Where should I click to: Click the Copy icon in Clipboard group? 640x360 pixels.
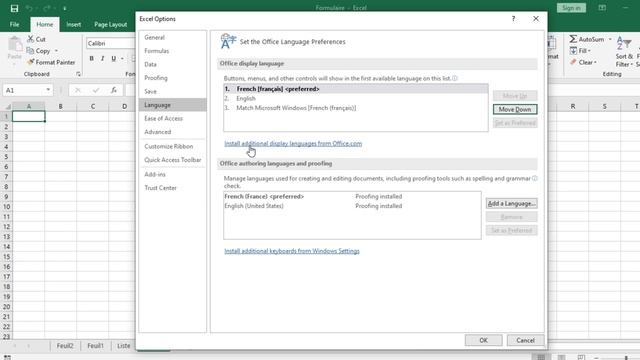(x=30, y=51)
